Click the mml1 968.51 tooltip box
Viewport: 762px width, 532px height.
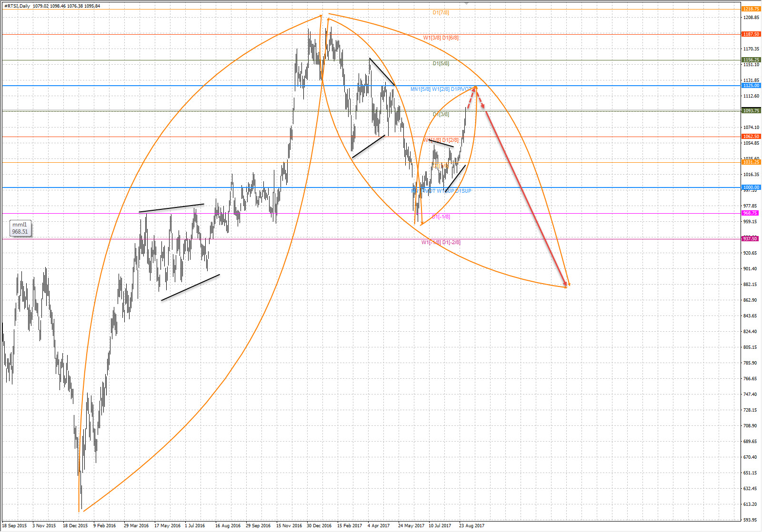click(20, 228)
